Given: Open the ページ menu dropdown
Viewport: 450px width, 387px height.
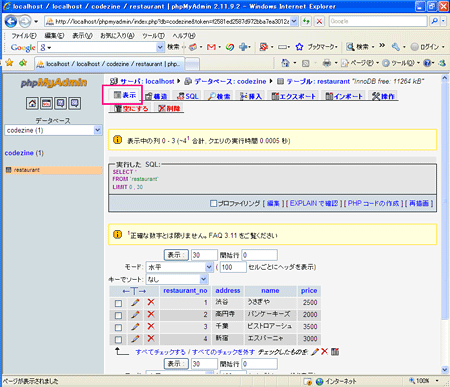Looking at the screenshot, I should [x=378, y=63].
